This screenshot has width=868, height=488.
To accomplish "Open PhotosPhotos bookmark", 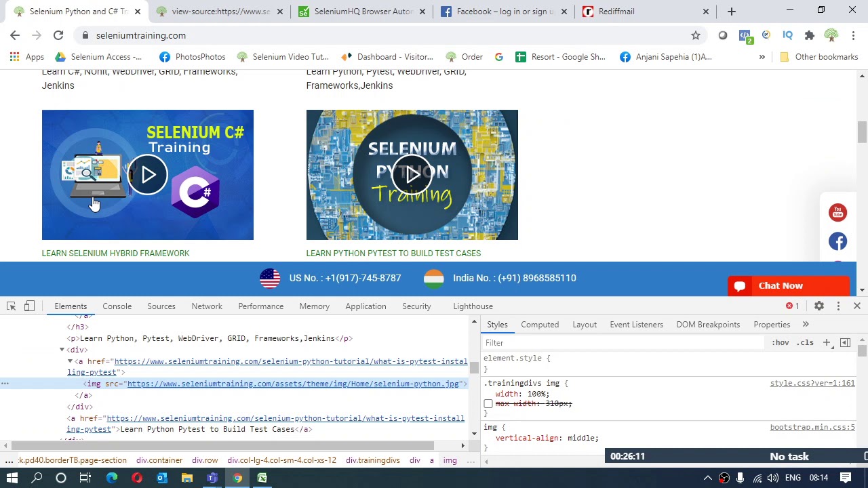I will (x=192, y=57).
